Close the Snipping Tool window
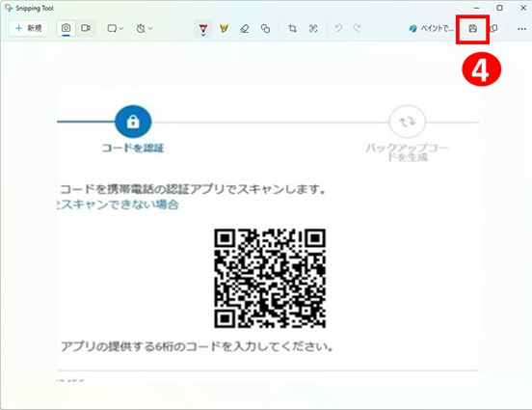This screenshot has height=410, width=532. 523,8
